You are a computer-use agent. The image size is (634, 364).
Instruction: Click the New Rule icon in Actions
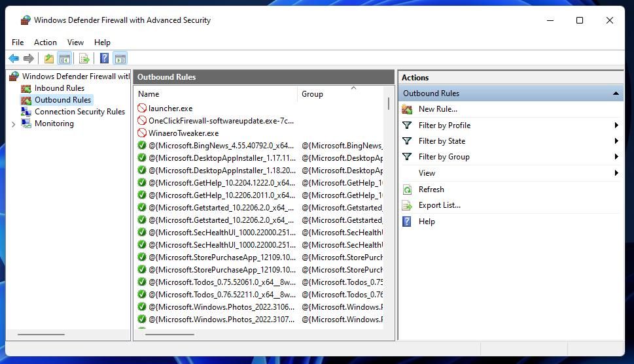[x=407, y=109]
